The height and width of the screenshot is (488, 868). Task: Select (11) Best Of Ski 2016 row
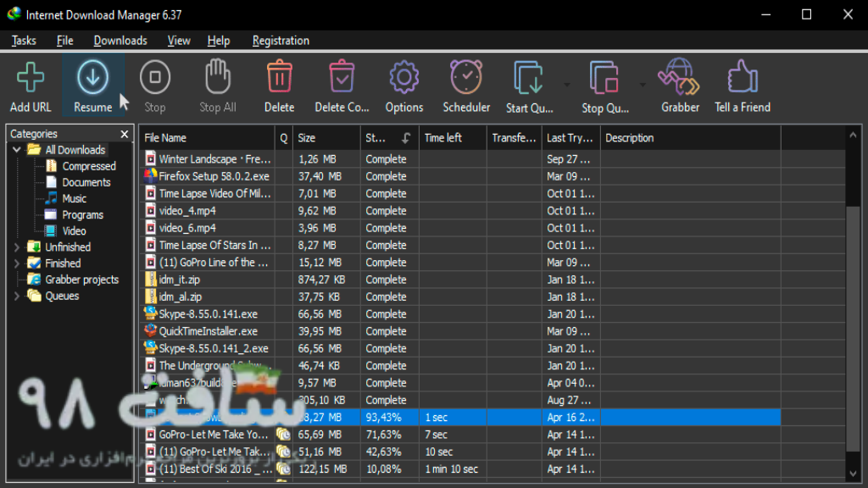click(x=460, y=469)
